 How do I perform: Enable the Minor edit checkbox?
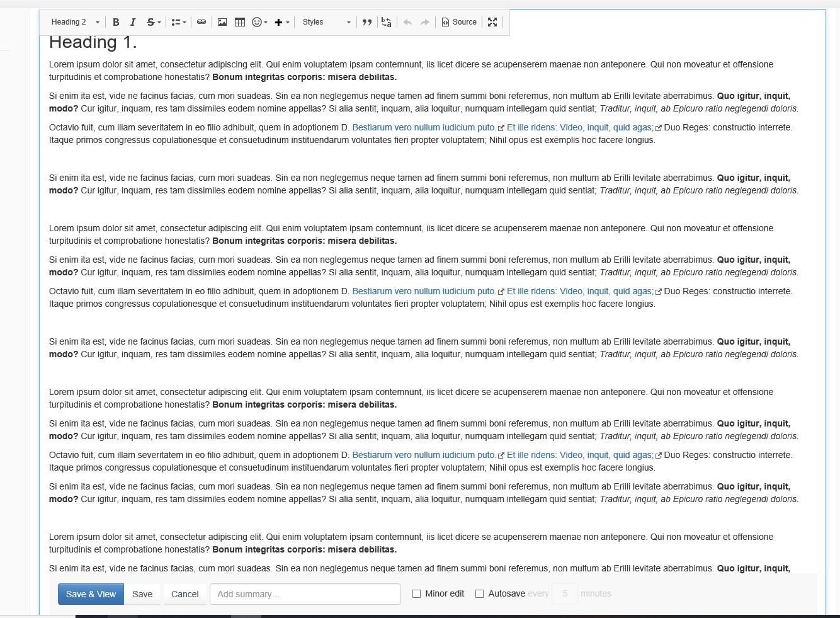click(x=416, y=593)
